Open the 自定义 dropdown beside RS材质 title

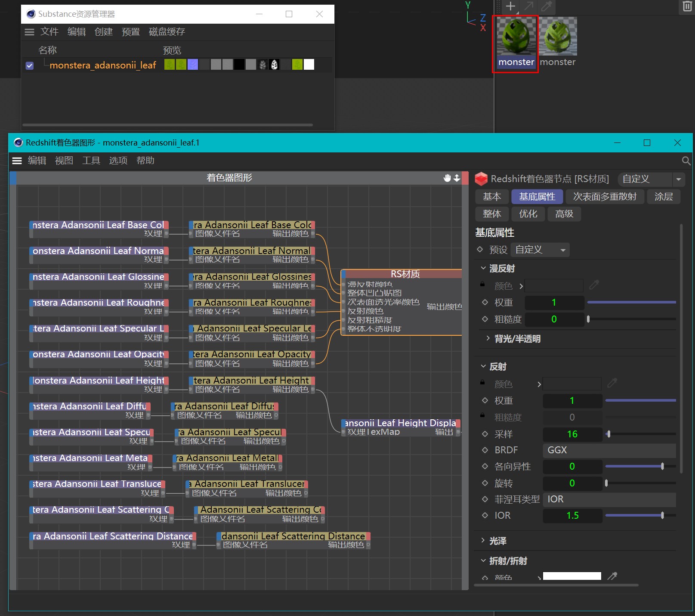coord(651,179)
